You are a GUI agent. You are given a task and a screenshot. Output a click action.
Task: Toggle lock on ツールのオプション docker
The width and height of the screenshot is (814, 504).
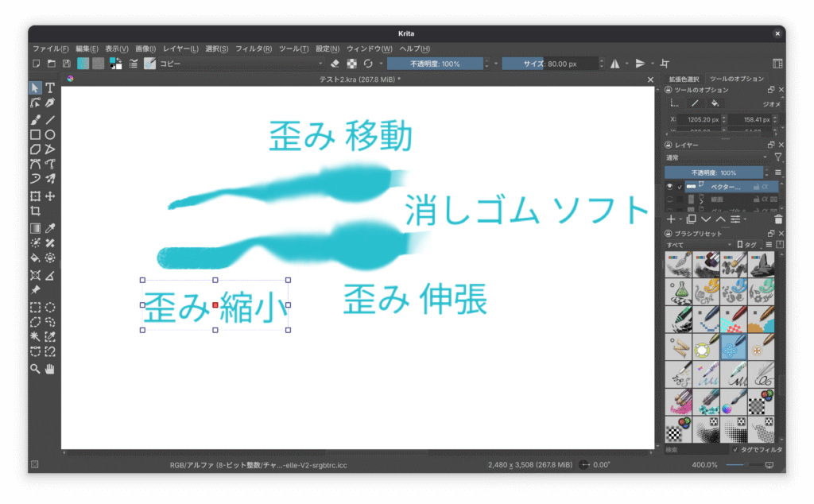click(x=668, y=90)
